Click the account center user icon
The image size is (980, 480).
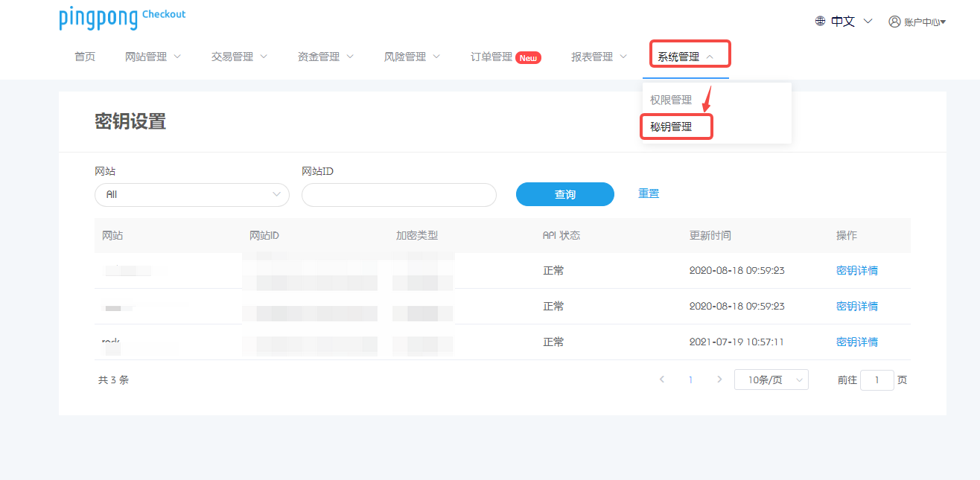pyautogui.click(x=894, y=22)
